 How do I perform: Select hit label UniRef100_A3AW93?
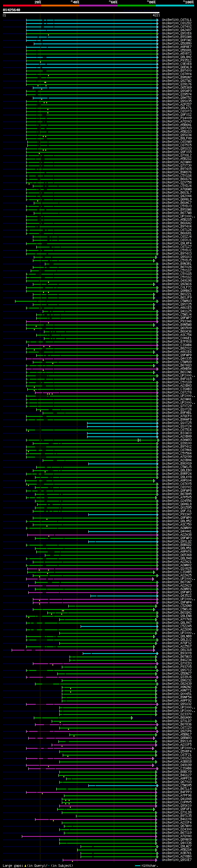coord(176,440)
